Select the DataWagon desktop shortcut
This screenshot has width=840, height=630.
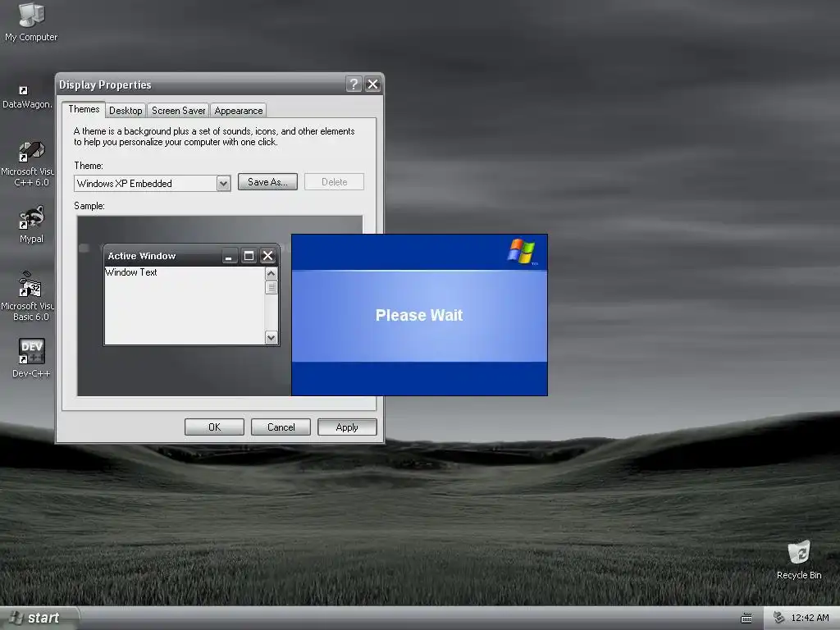click(x=27, y=98)
